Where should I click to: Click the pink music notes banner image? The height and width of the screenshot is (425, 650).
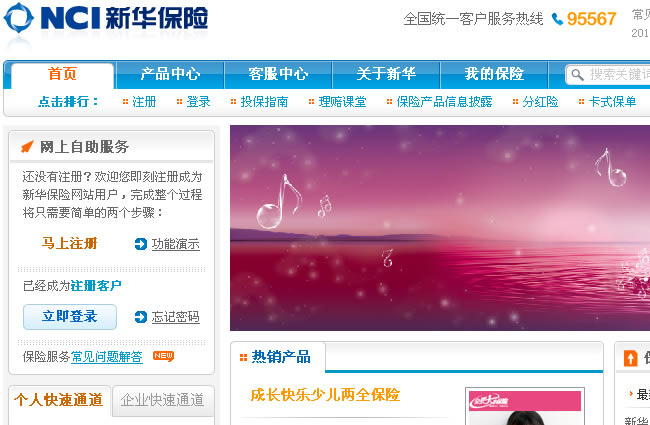click(440, 228)
